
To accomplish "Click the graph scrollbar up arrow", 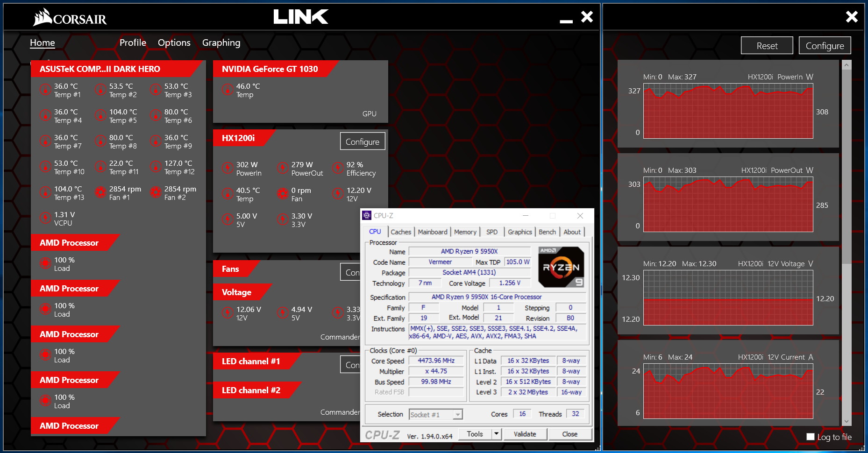I will click(847, 65).
